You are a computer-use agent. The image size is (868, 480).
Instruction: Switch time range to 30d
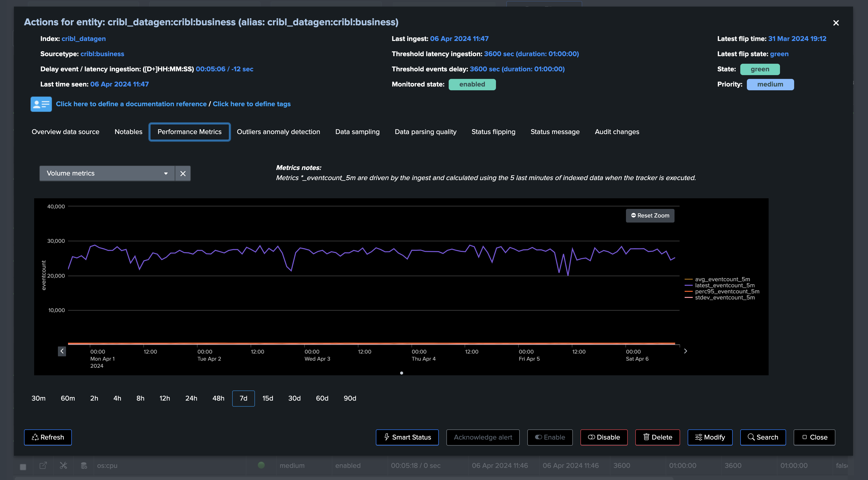point(294,399)
